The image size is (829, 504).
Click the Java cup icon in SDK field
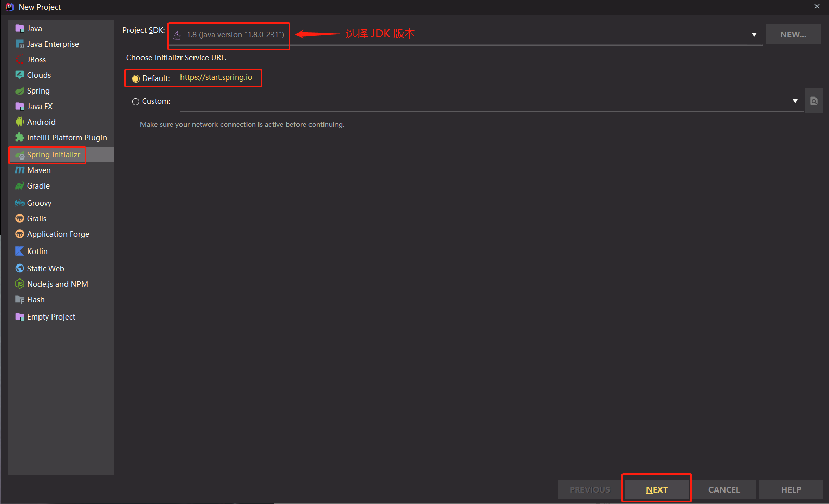(177, 35)
